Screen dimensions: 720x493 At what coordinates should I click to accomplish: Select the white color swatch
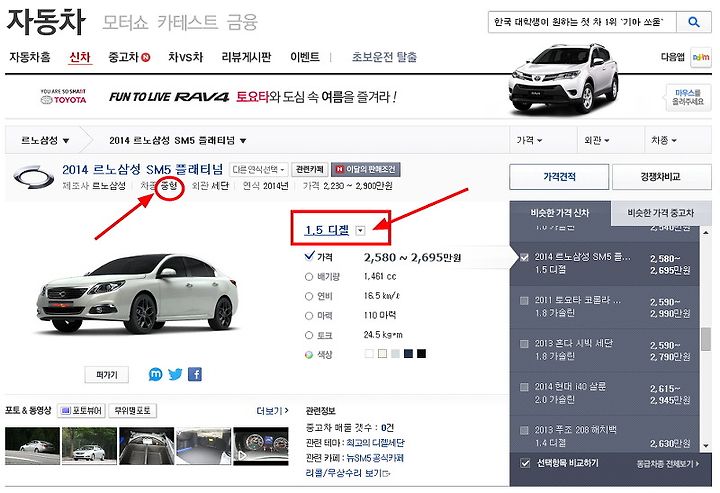pos(369,354)
